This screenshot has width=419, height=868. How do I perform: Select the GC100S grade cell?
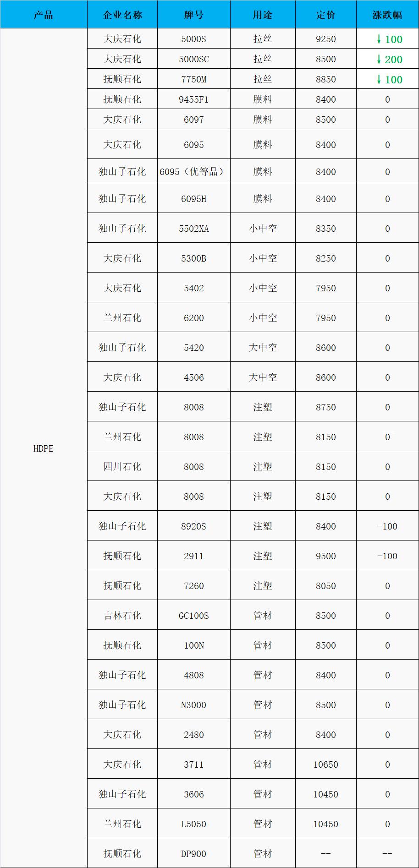tap(193, 616)
